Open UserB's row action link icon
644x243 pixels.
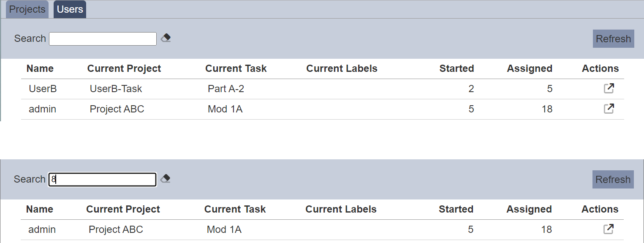coord(609,88)
